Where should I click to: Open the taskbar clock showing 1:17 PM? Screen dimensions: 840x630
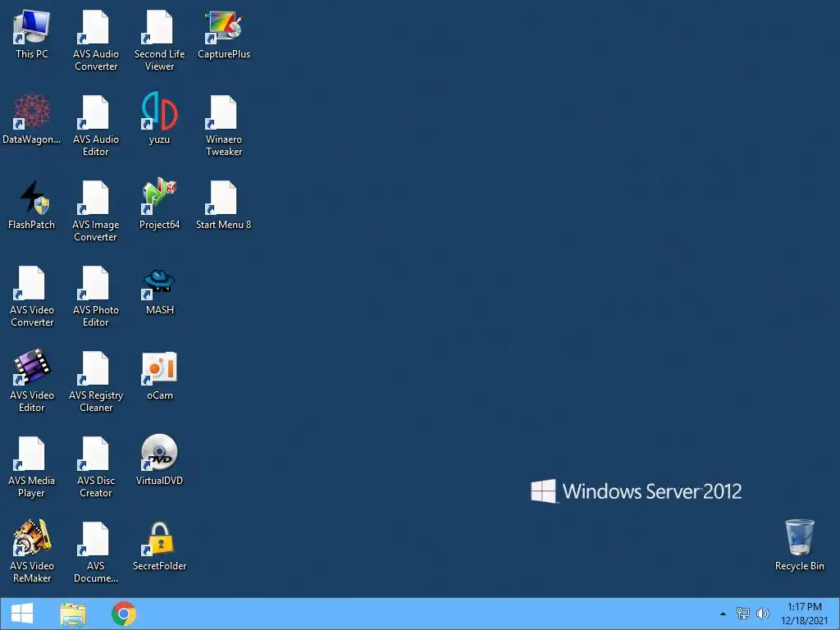804,614
